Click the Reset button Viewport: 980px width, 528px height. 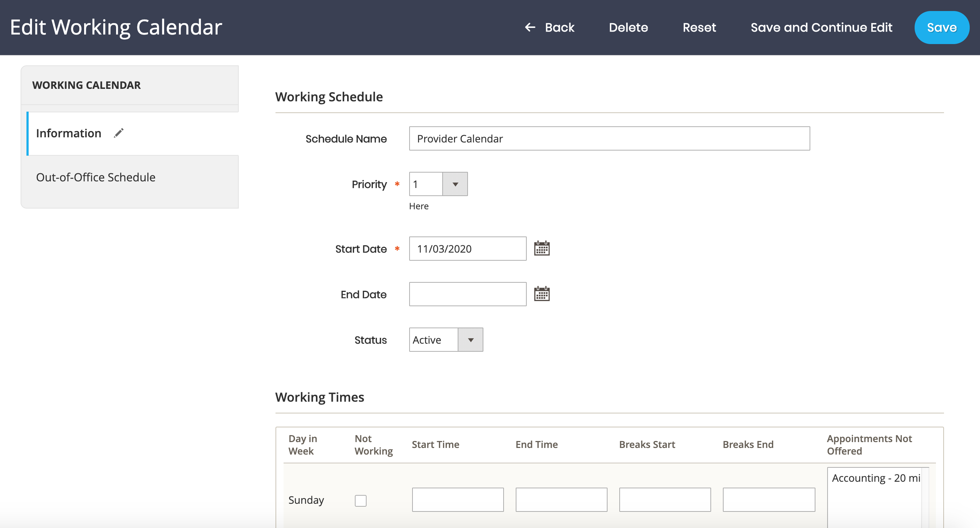(699, 28)
